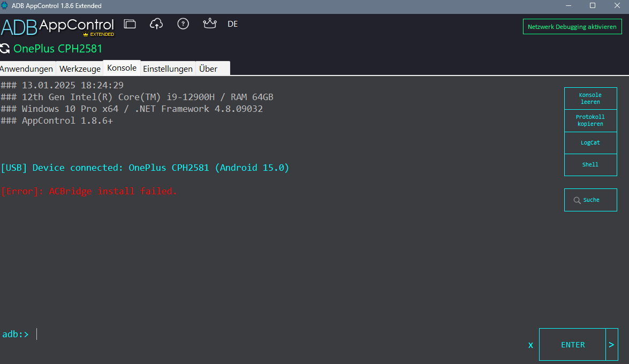This screenshot has width=629, height=364.
Task: Switch to the Anwendungen tab
Action: pos(27,69)
